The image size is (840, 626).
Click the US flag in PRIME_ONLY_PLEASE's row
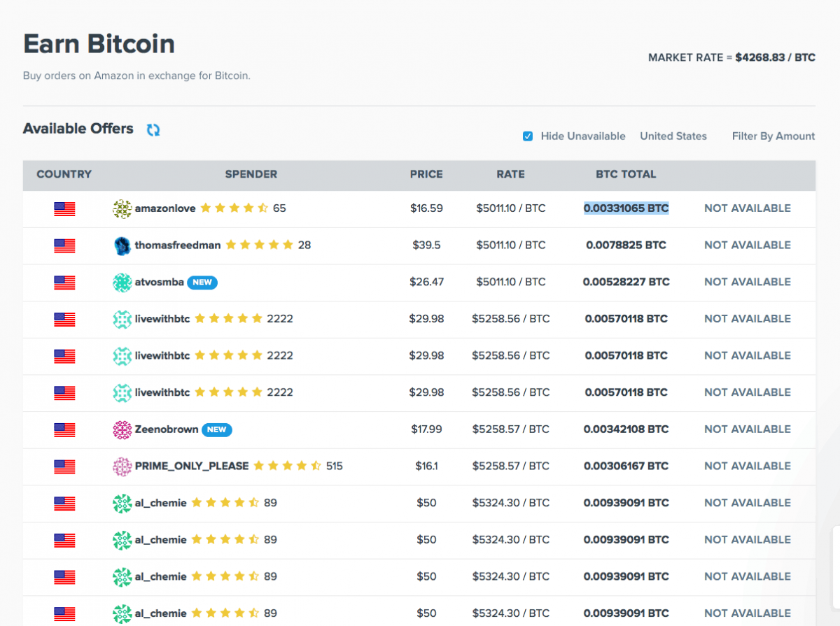click(x=64, y=467)
